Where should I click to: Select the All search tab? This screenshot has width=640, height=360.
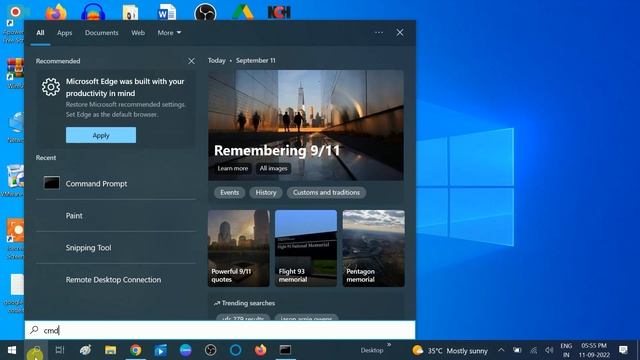tap(40, 33)
